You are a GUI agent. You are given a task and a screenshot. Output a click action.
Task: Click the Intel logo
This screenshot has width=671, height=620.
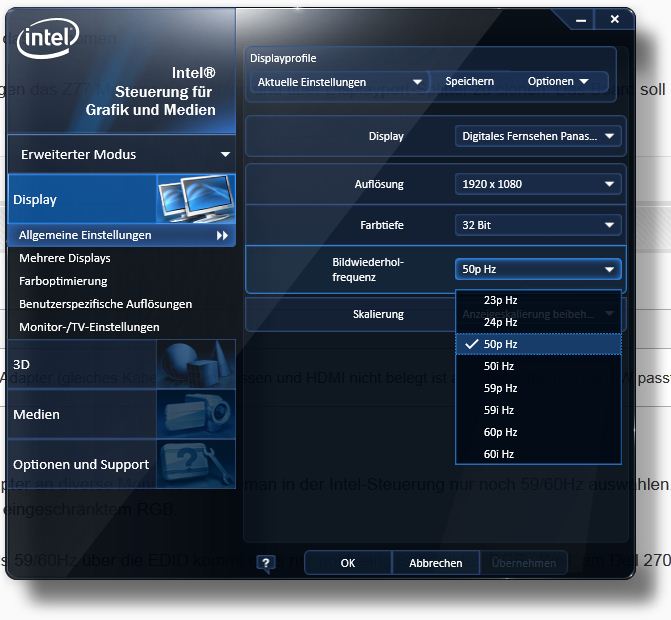pos(48,39)
